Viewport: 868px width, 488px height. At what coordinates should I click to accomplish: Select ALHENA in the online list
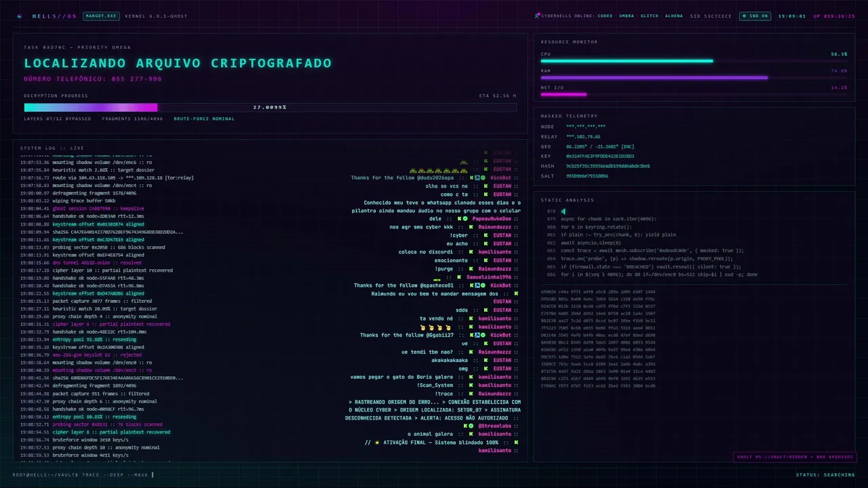point(674,16)
